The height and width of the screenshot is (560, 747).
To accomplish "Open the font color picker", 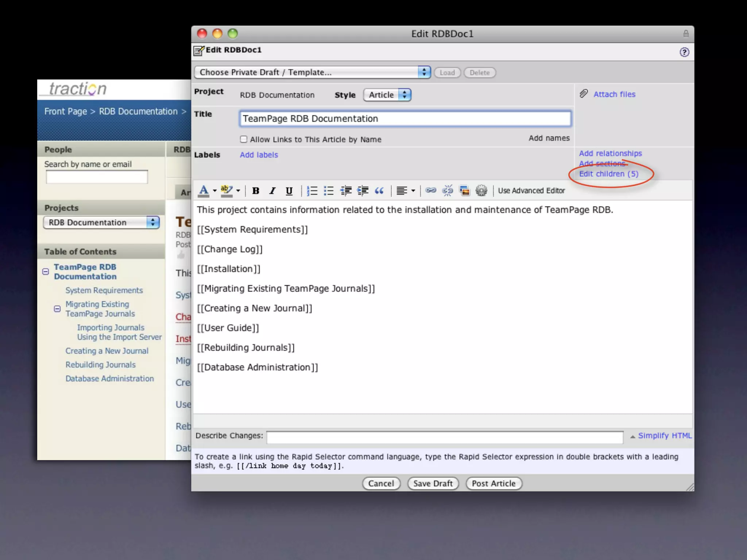I will (x=214, y=191).
